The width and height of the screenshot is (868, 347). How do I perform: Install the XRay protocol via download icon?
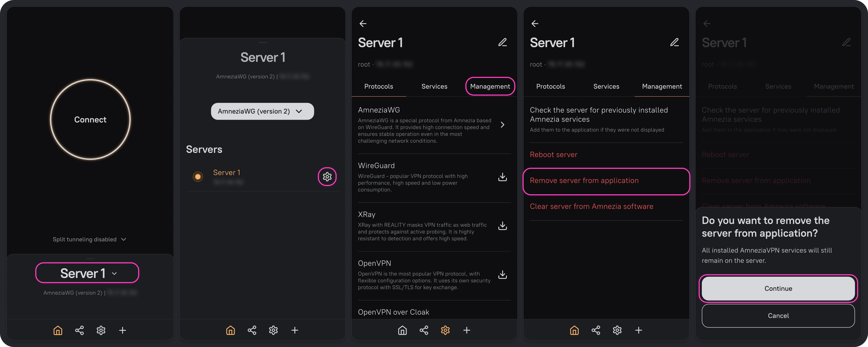(502, 226)
